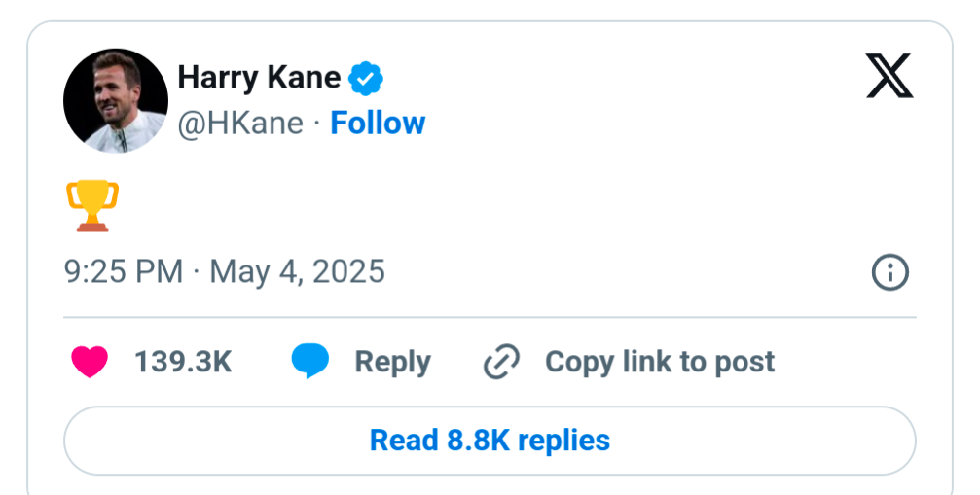This screenshot has width=980, height=495.
Task: Open the Harry Kane display name
Action: (259, 78)
